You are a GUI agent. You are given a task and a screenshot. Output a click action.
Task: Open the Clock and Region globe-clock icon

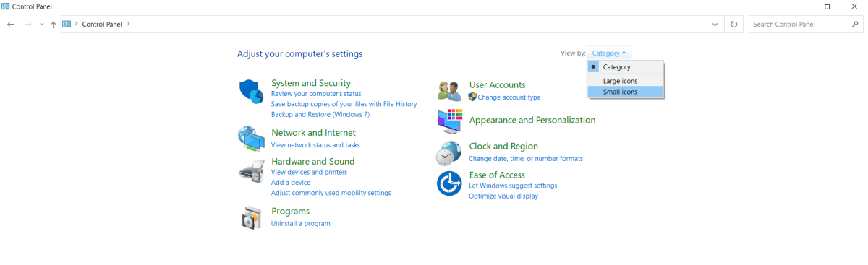(449, 153)
